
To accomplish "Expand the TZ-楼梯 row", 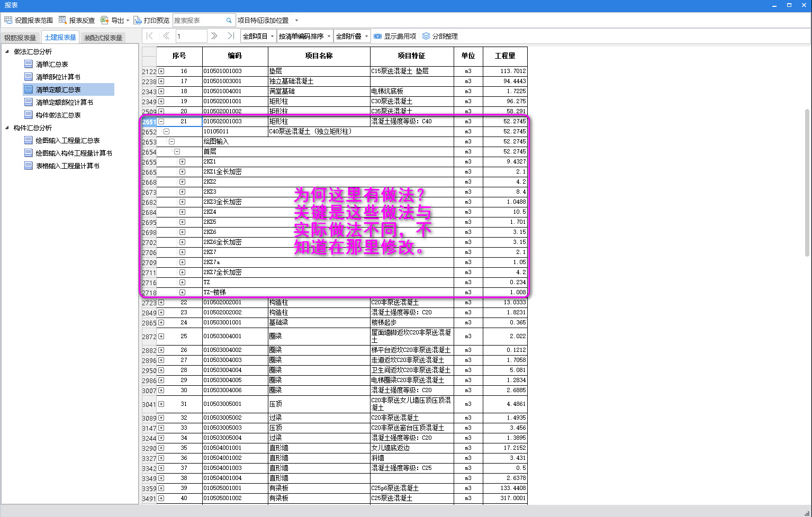I will 182,292.
